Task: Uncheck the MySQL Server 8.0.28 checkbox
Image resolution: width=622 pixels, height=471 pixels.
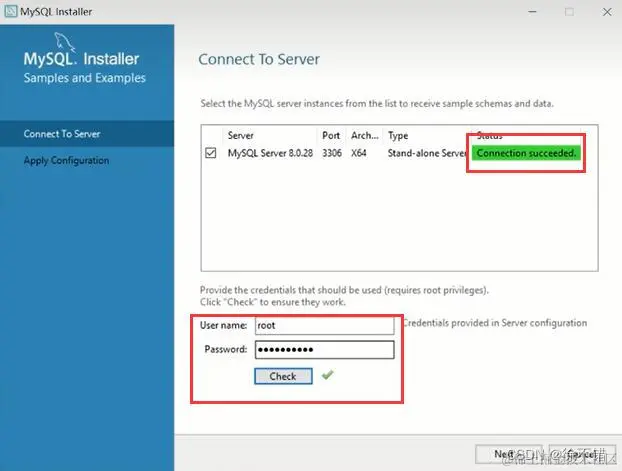Action: (211, 153)
